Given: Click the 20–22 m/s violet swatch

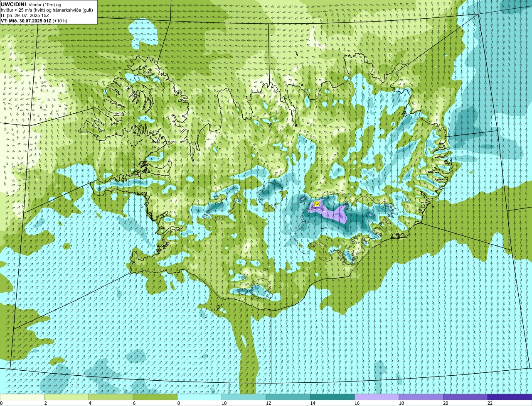Looking at the screenshot, I should (465, 397).
